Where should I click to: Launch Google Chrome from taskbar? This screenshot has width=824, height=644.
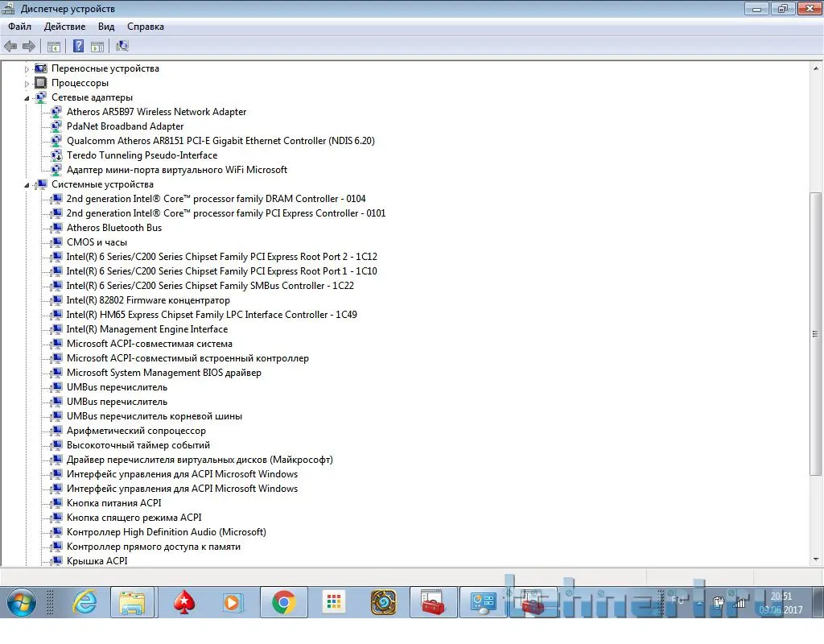point(284,602)
